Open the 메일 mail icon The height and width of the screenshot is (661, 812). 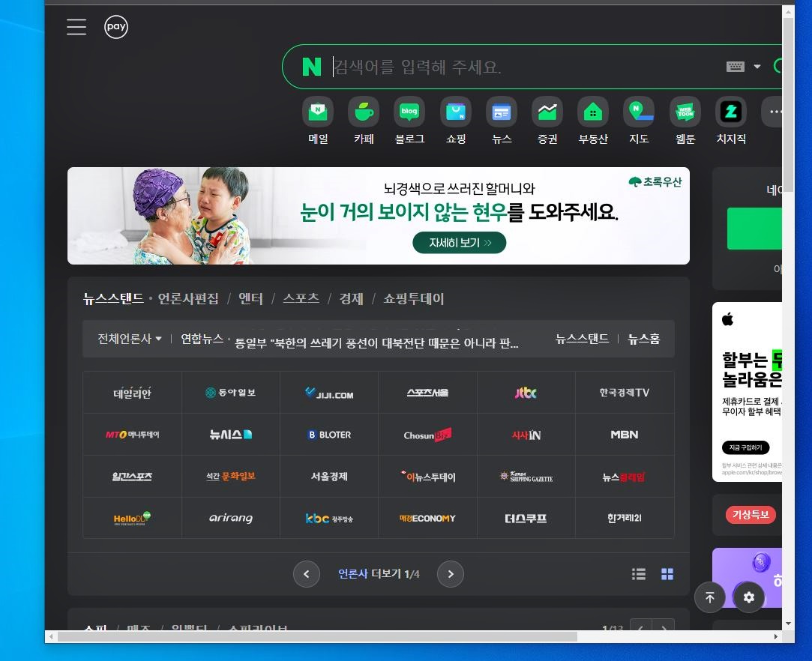click(x=318, y=111)
